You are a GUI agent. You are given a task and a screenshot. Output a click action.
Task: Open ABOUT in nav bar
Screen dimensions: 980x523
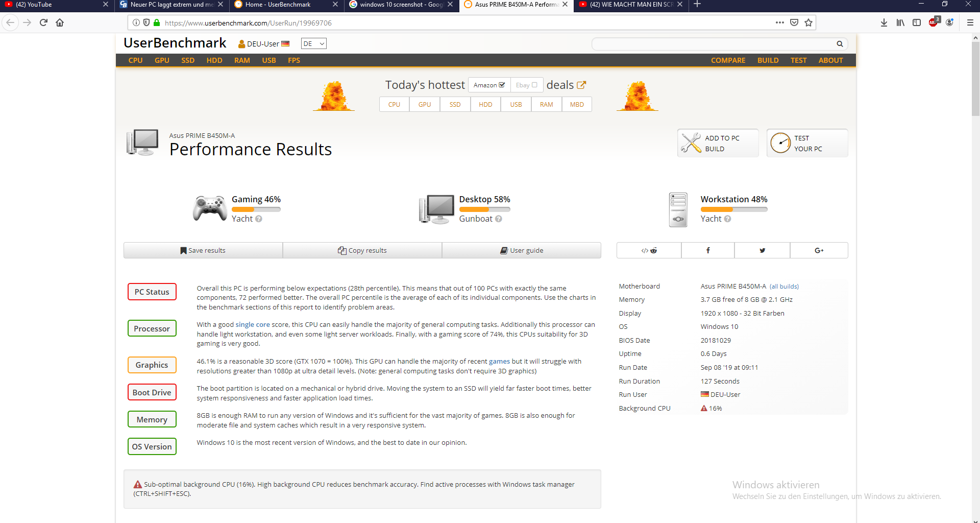830,60
